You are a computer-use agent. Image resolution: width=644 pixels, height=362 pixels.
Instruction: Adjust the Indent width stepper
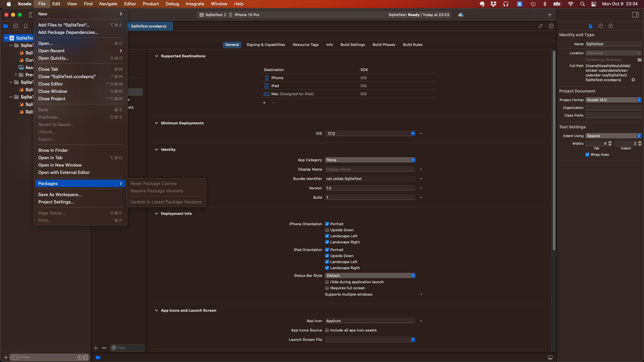(x=640, y=143)
